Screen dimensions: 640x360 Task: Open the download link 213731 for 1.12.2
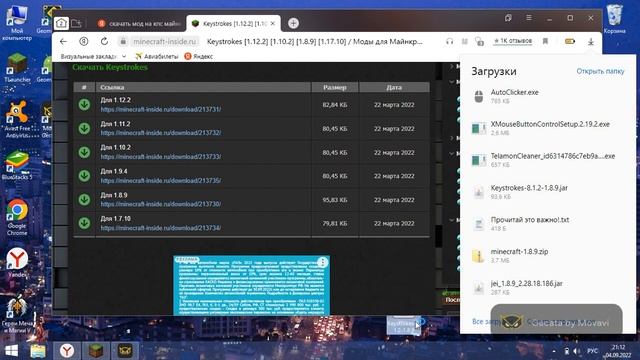161,109
